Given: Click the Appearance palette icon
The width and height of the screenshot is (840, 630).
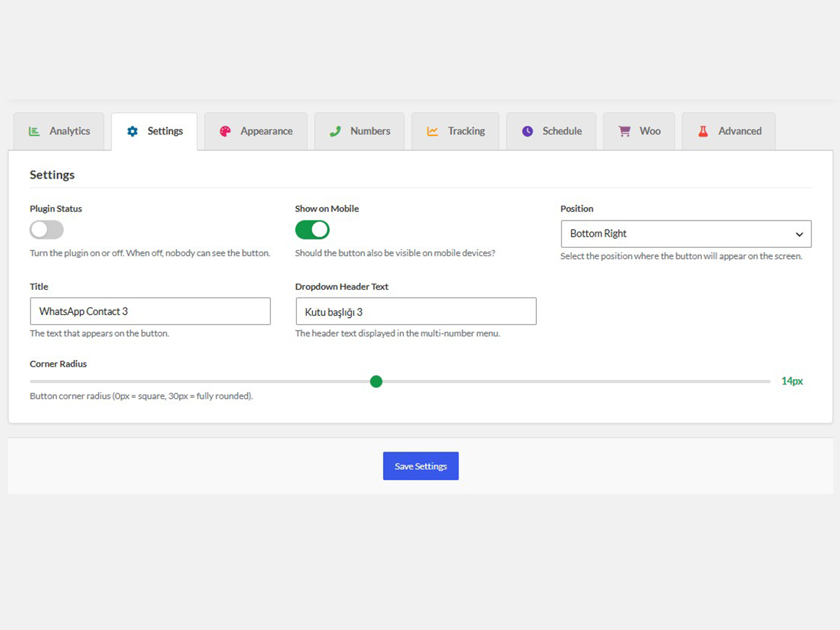Looking at the screenshot, I should coord(225,131).
